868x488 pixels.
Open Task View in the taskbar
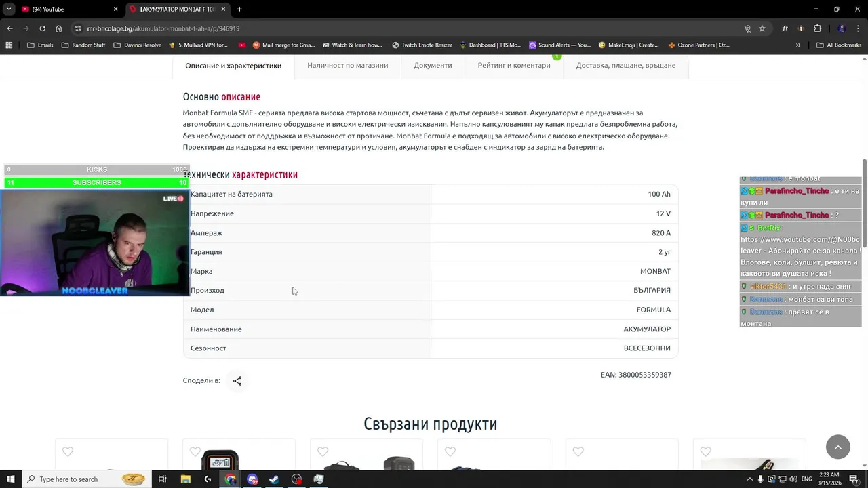pos(163,479)
